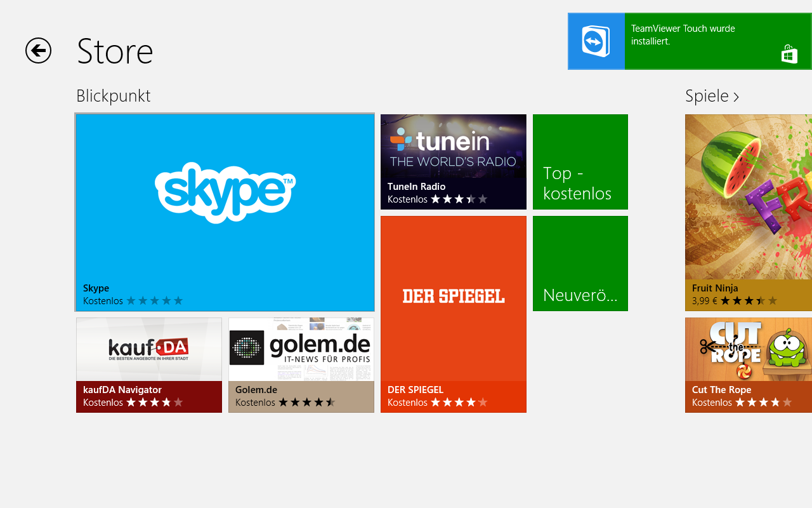Open the Cut The Rope game tile
The height and width of the screenshot is (508, 812).
pyautogui.click(x=749, y=365)
